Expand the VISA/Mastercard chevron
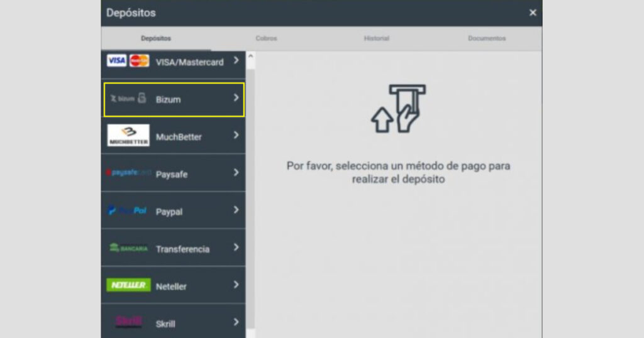The height and width of the screenshot is (338, 644). tap(236, 60)
